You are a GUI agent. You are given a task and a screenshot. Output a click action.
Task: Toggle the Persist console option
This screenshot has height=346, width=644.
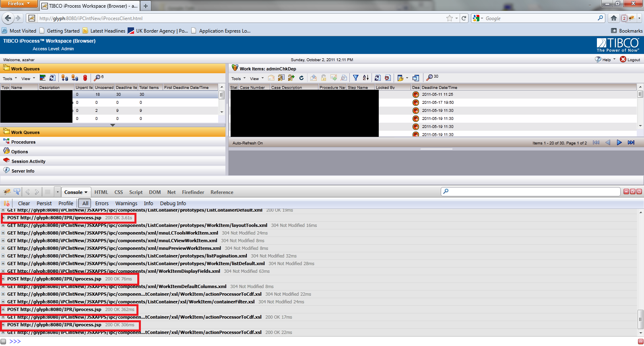44,204
